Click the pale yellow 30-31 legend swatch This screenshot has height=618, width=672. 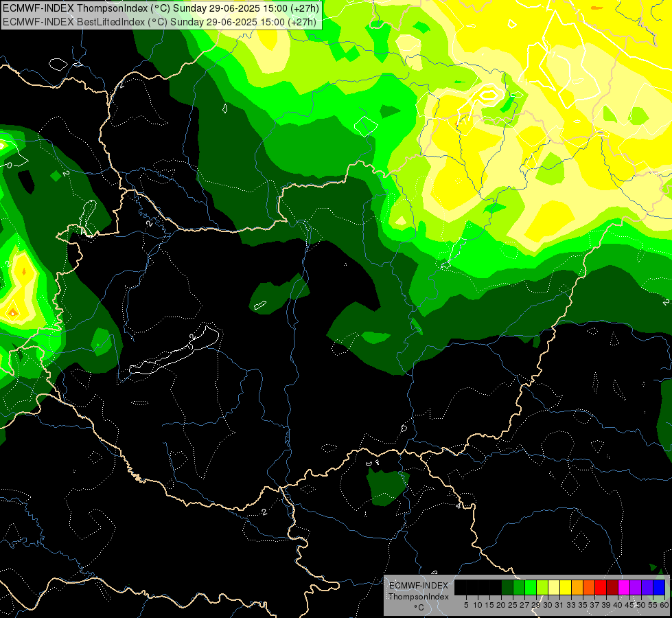pyautogui.click(x=554, y=588)
